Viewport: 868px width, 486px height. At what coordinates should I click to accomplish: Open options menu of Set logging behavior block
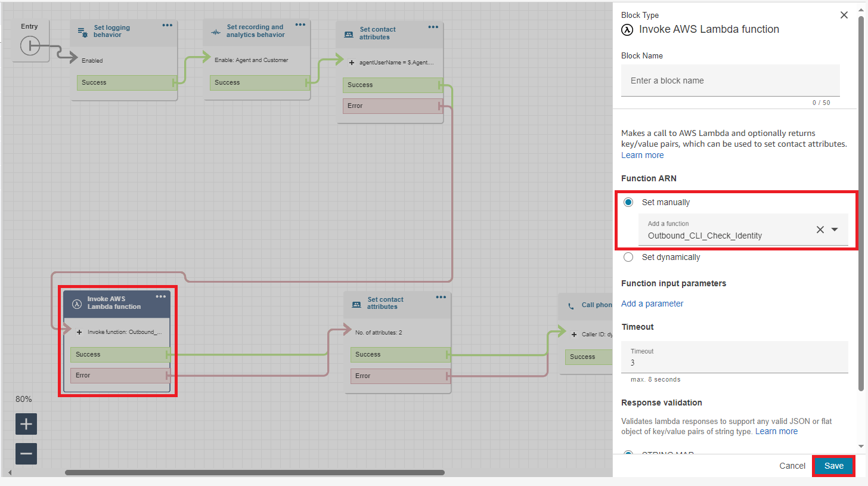pos(168,25)
